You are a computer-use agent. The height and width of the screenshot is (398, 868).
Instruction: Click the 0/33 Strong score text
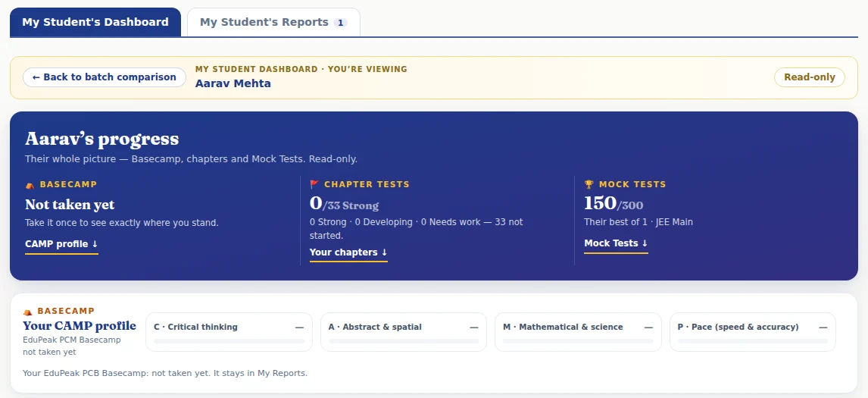point(344,204)
